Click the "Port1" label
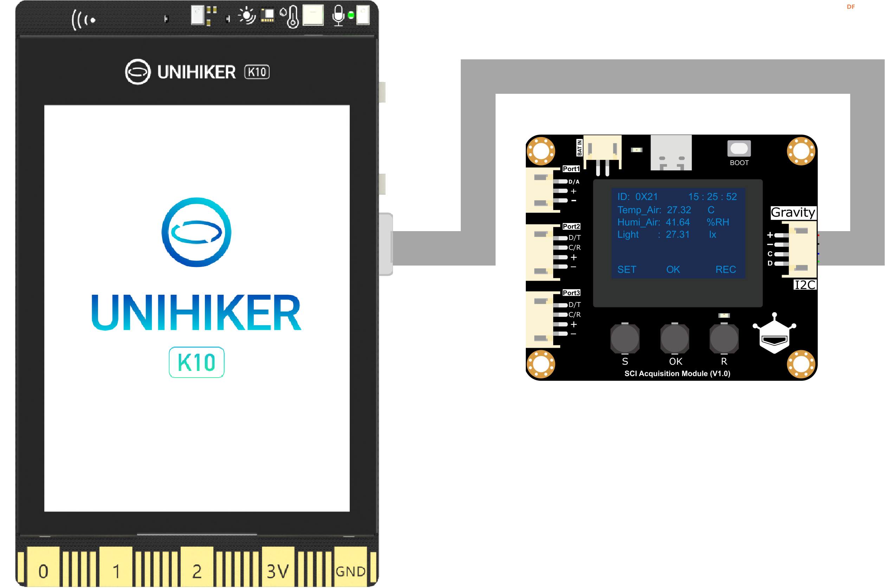The width and height of the screenshot is (885, 588). click(x=571, y=169)
